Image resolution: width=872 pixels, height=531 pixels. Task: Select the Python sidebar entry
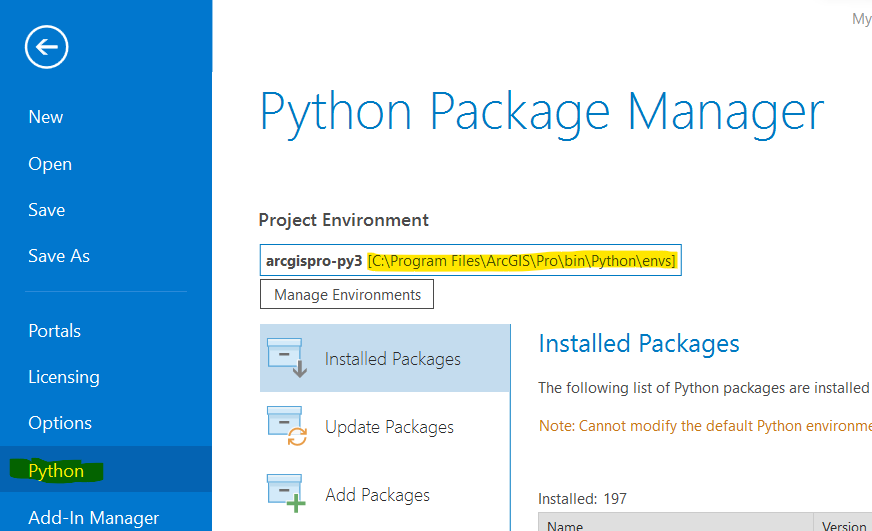click(106, 469)
